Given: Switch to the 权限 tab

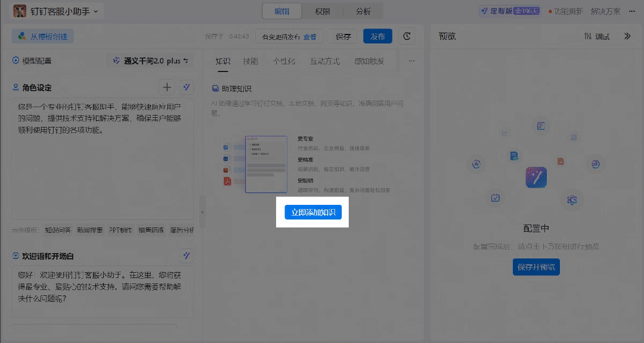Looking at the screenshot, I should tap(323, 11).
